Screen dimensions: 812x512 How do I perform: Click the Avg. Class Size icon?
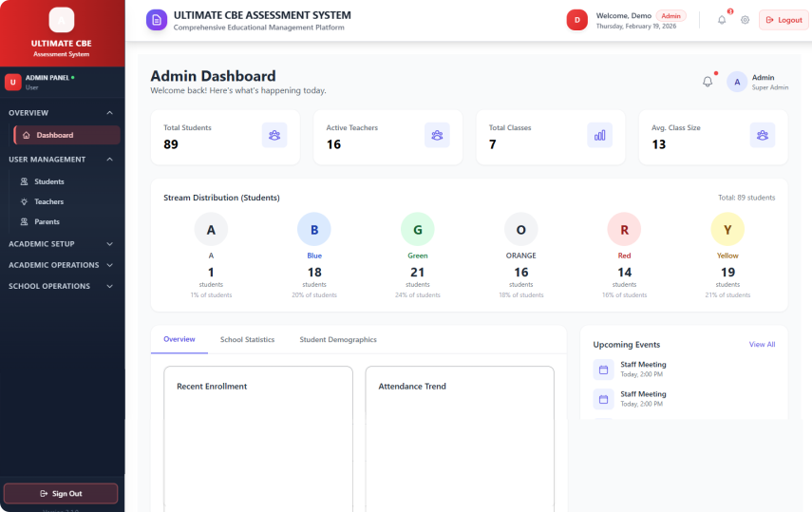762,135
